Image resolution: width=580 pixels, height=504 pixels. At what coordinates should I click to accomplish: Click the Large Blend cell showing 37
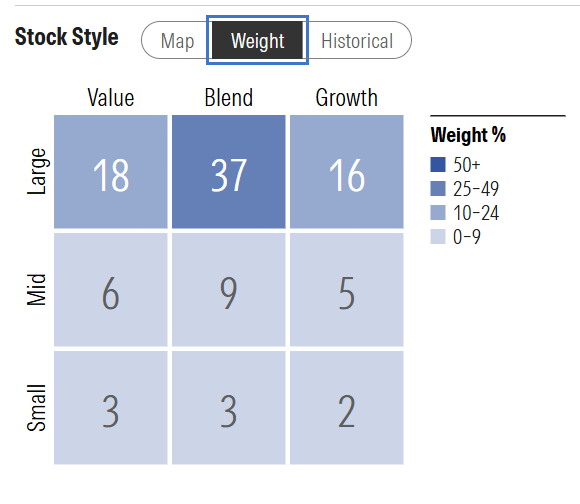pyautogui.click(x=229, y=172)
